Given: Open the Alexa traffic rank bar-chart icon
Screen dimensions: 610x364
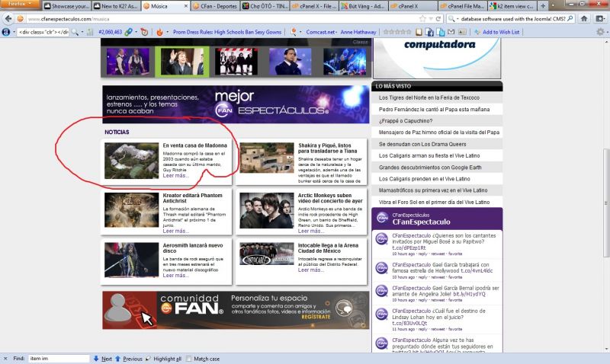Looking at the screenshot, I should (x=90, y=32).
